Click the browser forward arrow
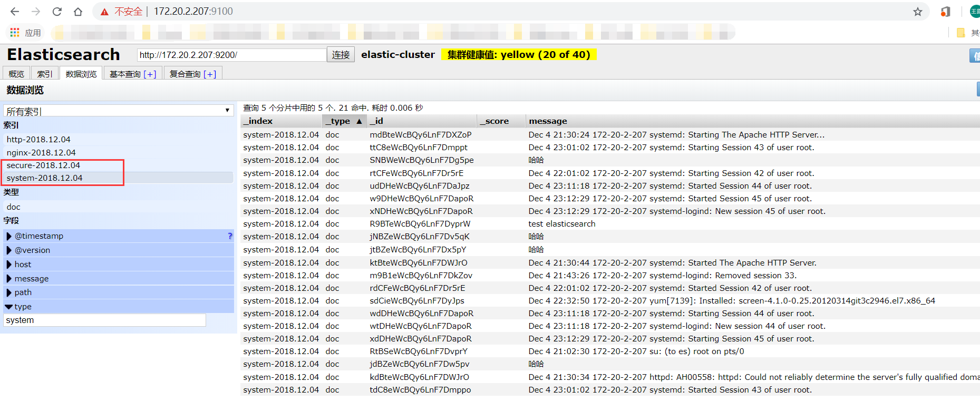 pyautogui.click(x=36, y=12)
